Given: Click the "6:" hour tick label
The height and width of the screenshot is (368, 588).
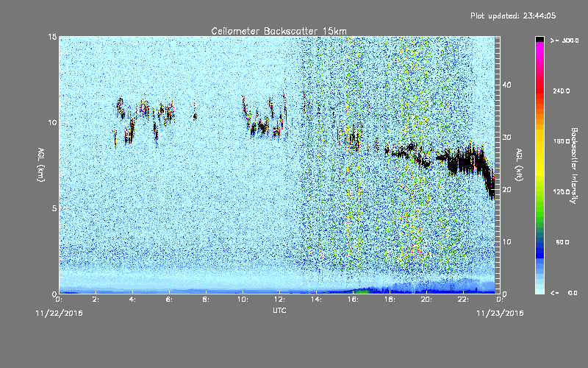Looking at the screenshot, I should pos(169,300).
